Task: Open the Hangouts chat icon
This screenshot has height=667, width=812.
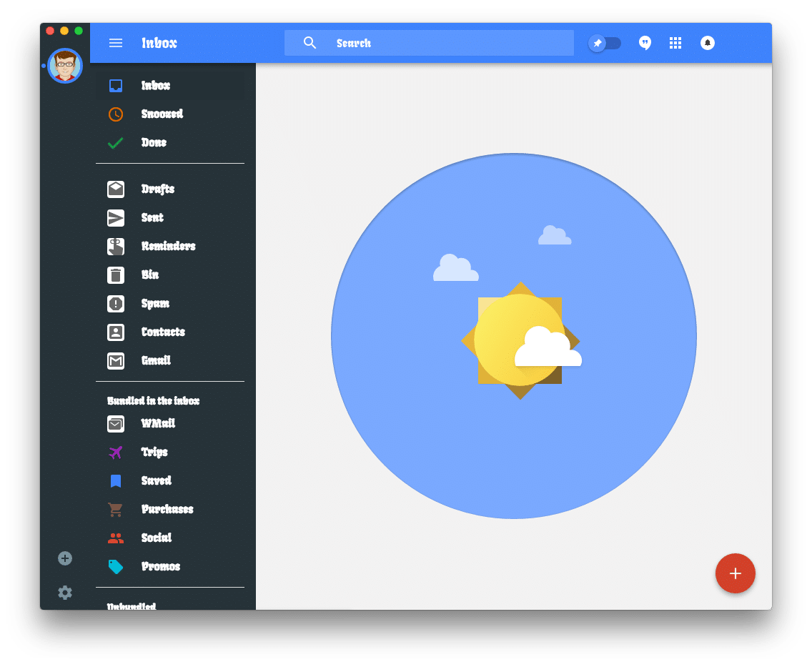Action: (x=645, y=43)
